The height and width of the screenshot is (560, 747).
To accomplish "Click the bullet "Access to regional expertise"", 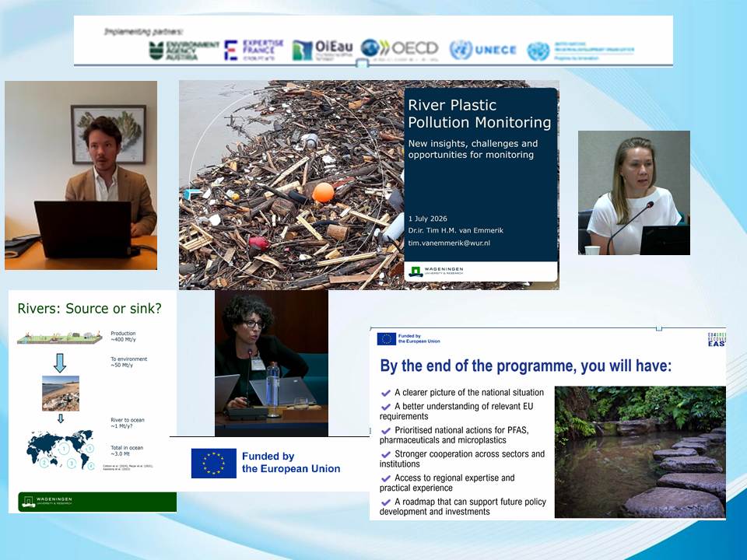I will (447, 482).
